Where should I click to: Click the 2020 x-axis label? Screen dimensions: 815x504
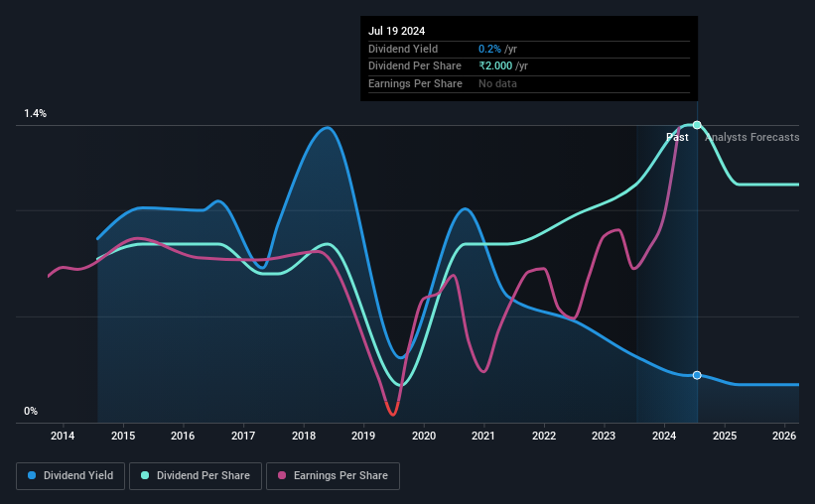pyautogui.click(x=424, y=436)
